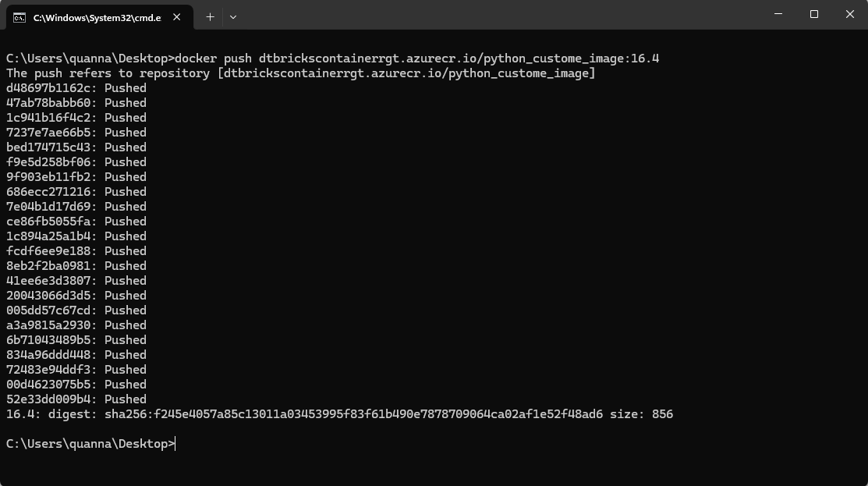Viewport: 868px width, 486px height.
Task: Click the a3a9815a2930 layer hash
Action: (51, 325)
